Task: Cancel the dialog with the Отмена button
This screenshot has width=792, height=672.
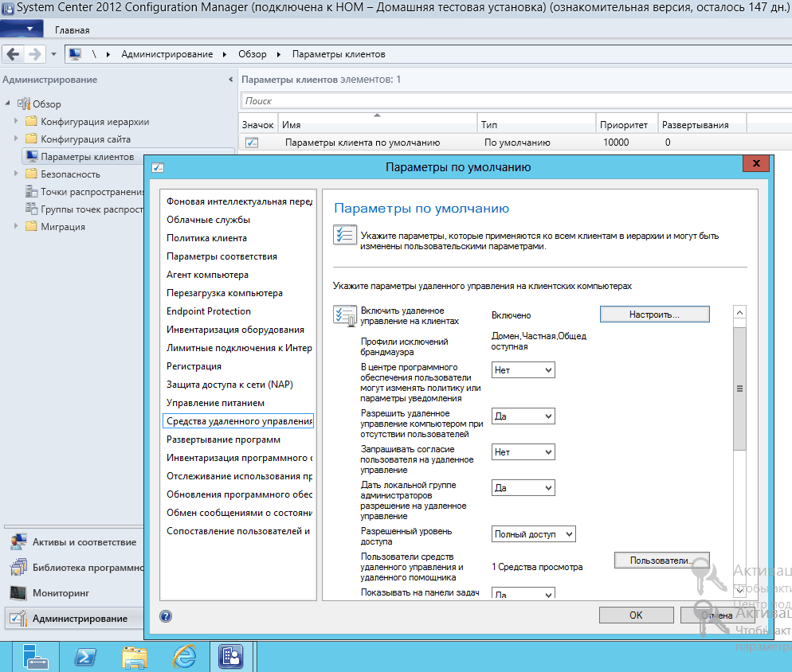Action: pyautogui.click(x=717, y=615)
